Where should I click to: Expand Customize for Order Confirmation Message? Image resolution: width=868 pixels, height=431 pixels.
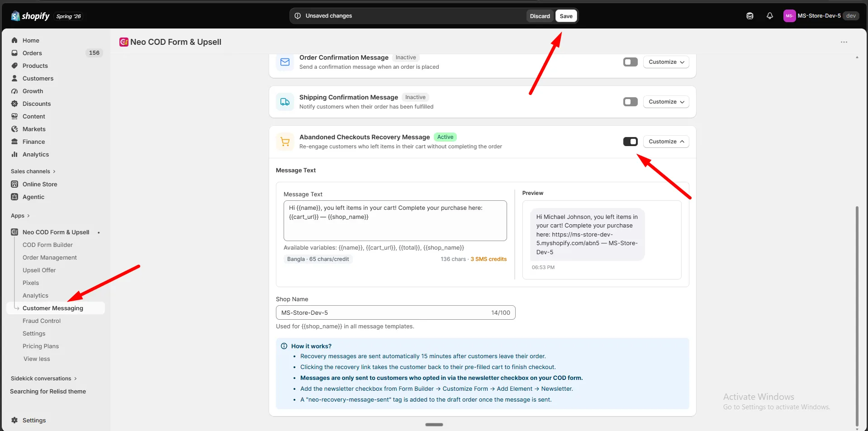coord(666,62)
